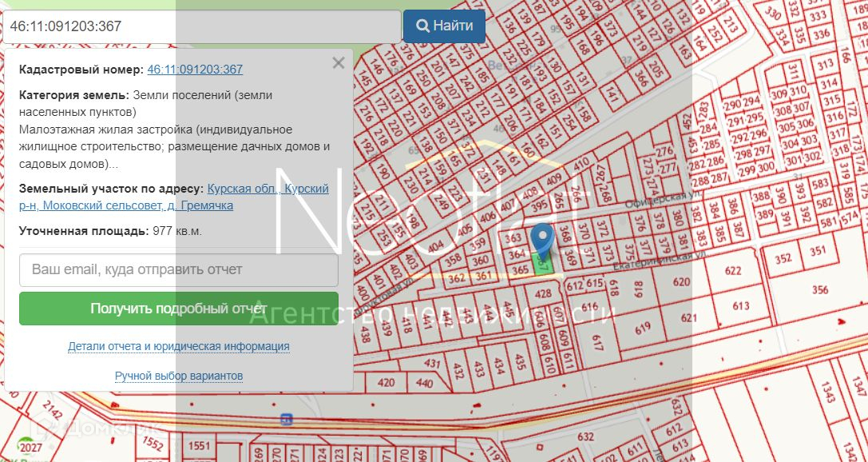Click the Найти search button
868x462 pixels.
tap(444, 26)
